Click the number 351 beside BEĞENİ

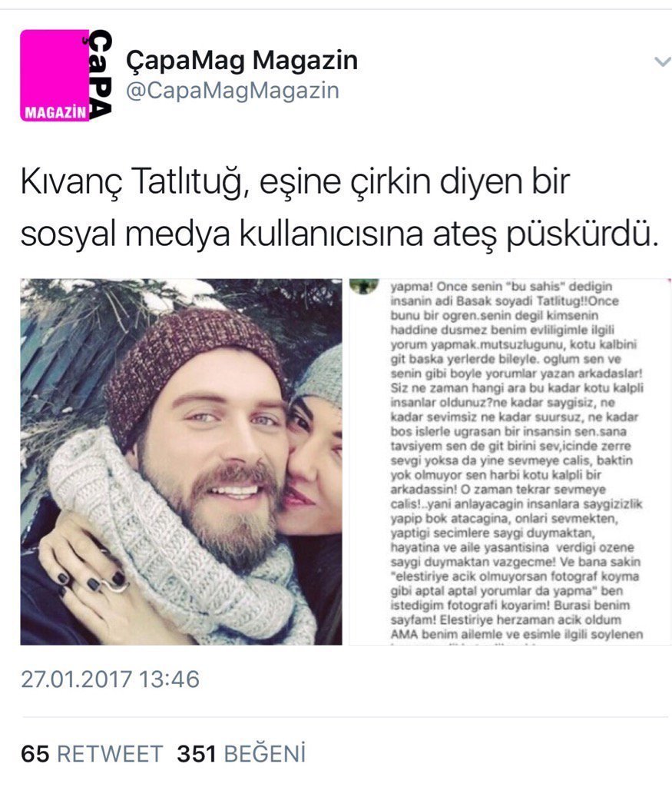[x=197, y=754]
